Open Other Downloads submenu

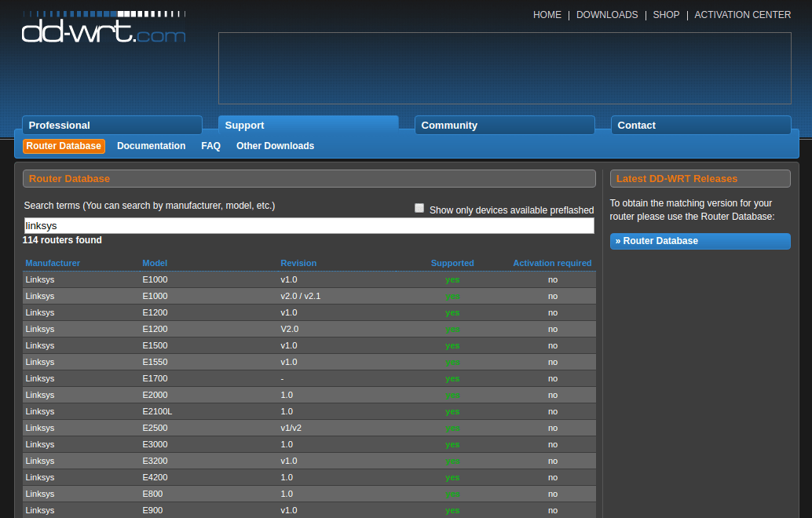pyautogui.click(x=275, y=146)
